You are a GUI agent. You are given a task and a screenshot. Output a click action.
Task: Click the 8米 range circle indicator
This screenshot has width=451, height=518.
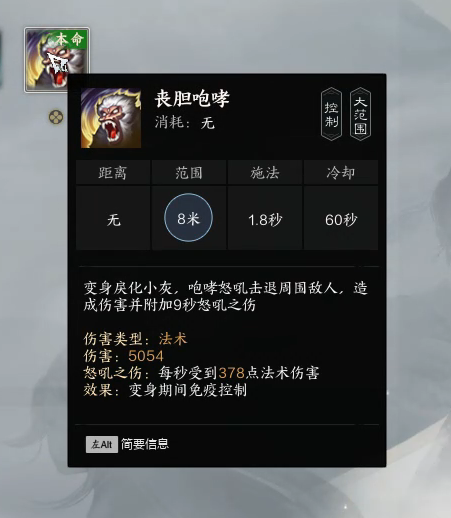(188, 218)
